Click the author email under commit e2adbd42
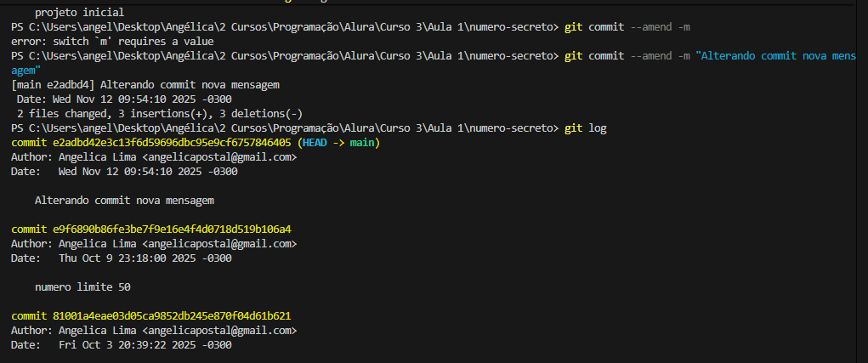868x363 pixels. pyautogui.click(x=219, y=157)
